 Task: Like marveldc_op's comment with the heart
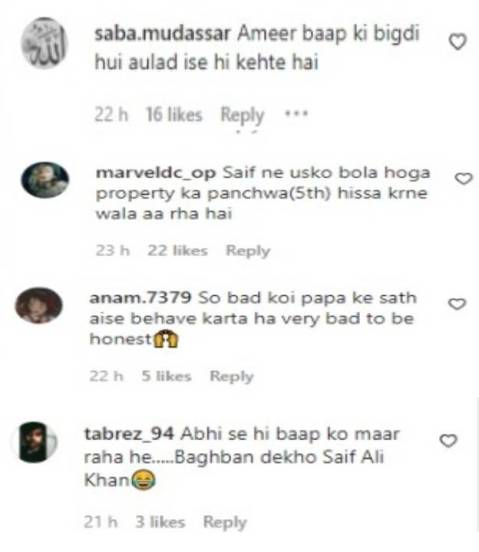(464, 178)
